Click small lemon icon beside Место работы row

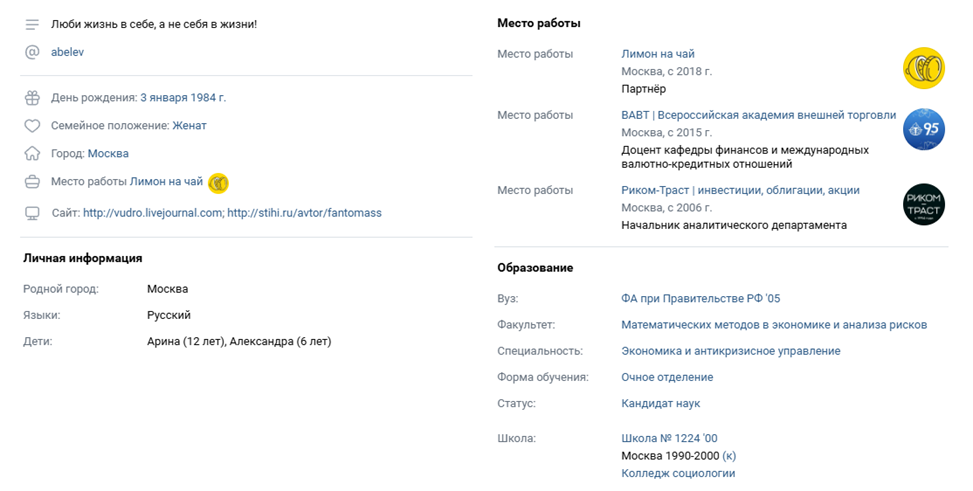coord(218,182)
